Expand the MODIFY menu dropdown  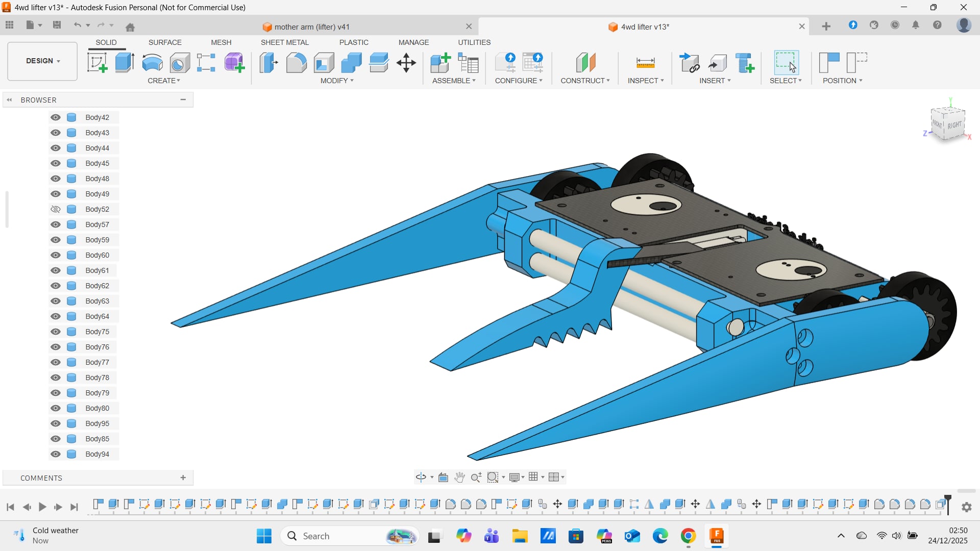click(x=337, y=81)
